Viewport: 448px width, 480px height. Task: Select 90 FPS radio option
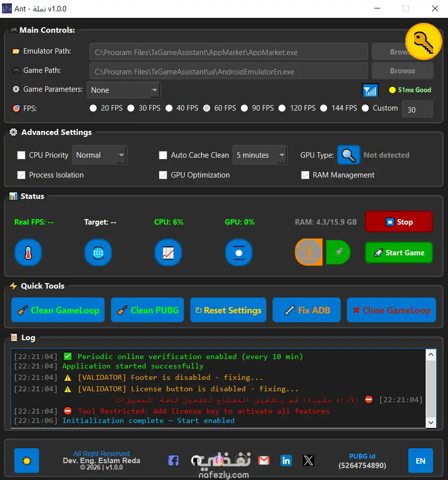point(257,108)
